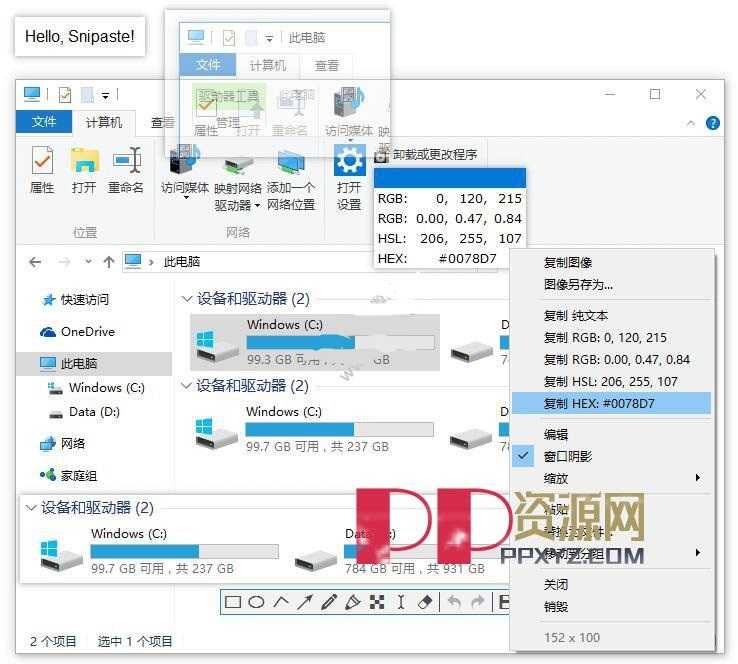Click the forward arrow navigation icon
The image size is (738, 664).
[64, 262]
